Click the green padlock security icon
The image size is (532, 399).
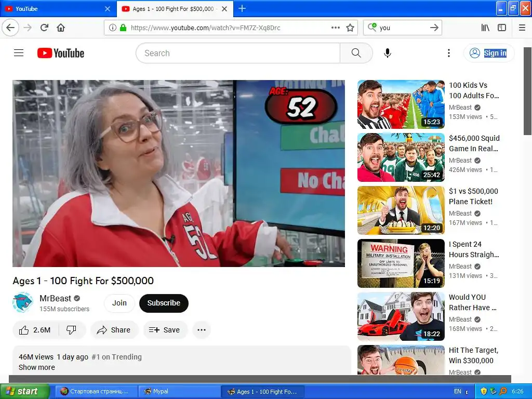[x=123, y=28]
